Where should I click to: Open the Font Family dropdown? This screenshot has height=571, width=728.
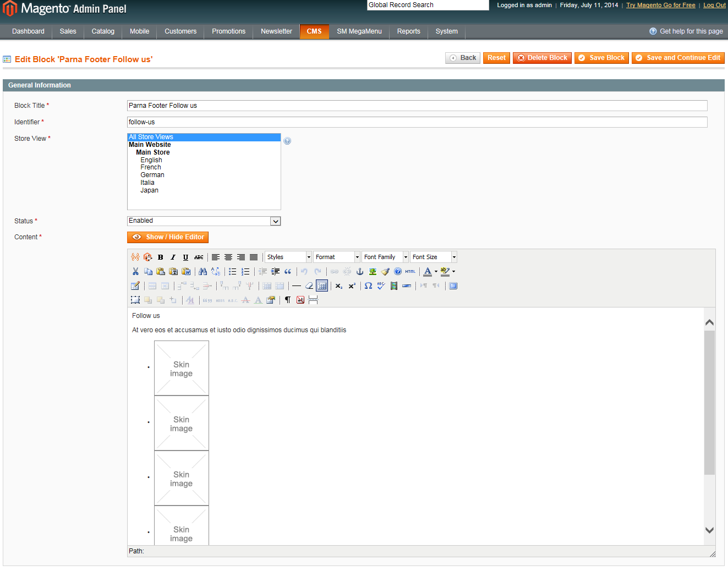(x=385, y=257)
